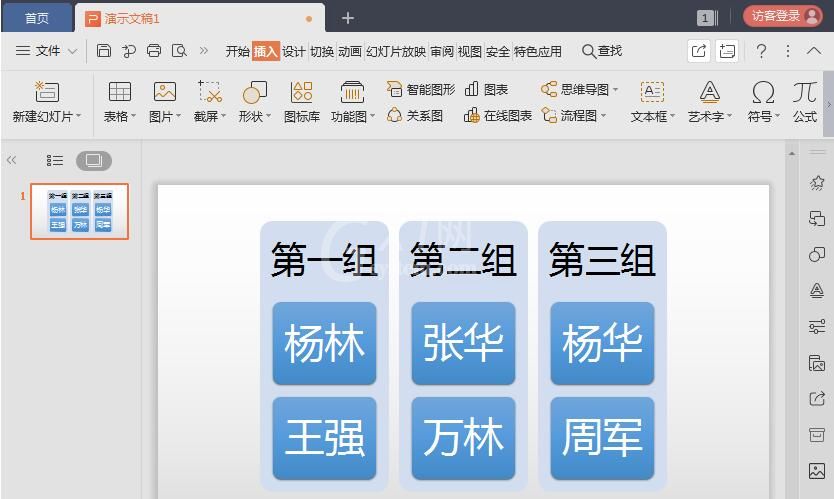Select the 张华 box in the slide
The width and height of the screenshot is (834, 499).
click(x=463, y=344)
